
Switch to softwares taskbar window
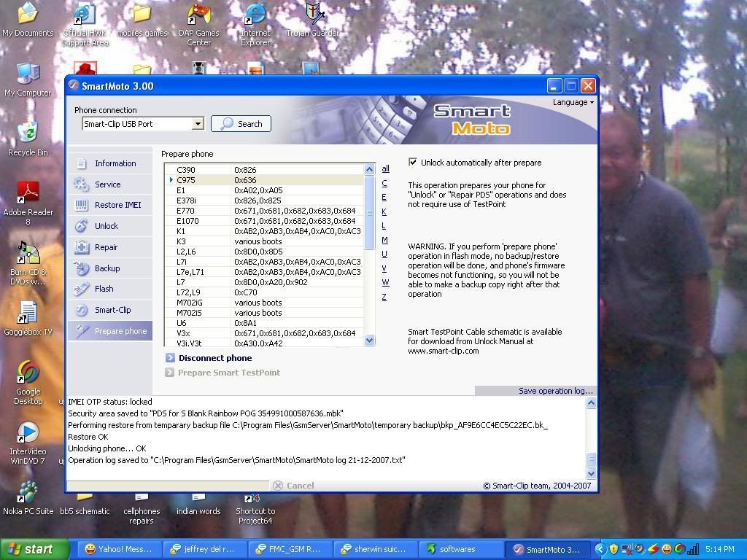pyautogui.click(x=460, y=550)
